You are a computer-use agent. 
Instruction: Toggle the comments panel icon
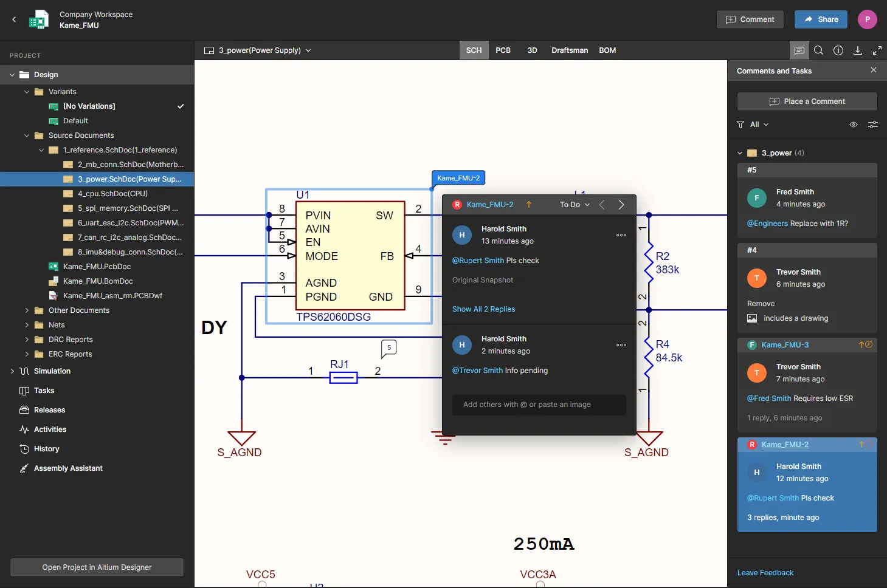pos(799,50)
